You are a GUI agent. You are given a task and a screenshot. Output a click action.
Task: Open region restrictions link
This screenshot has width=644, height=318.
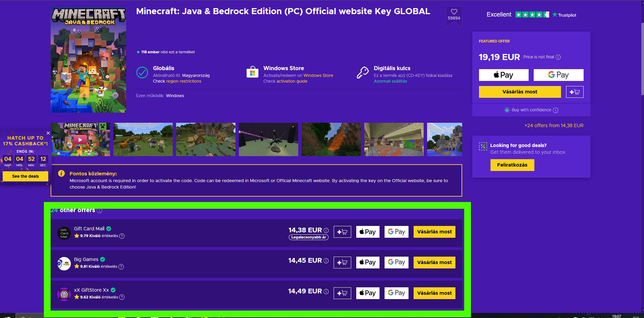click(184, 81)
